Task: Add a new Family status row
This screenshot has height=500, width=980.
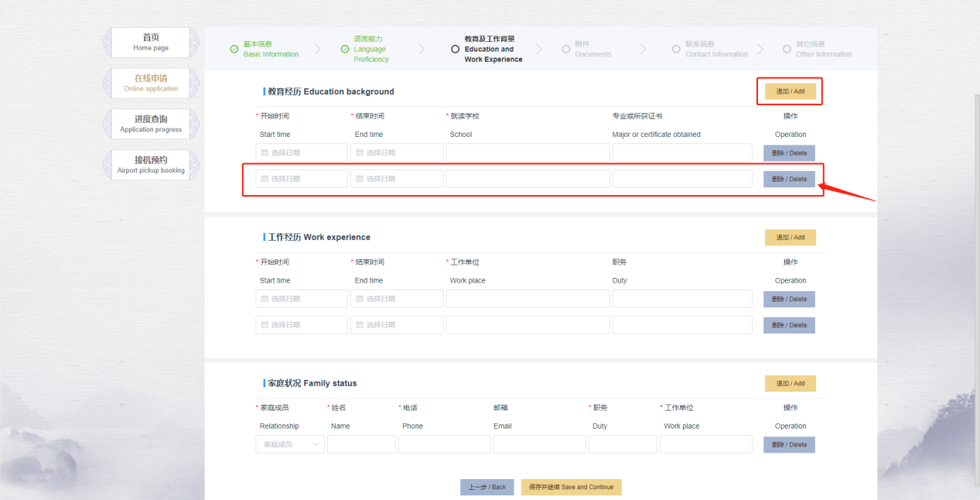Action: click(790, 384)
